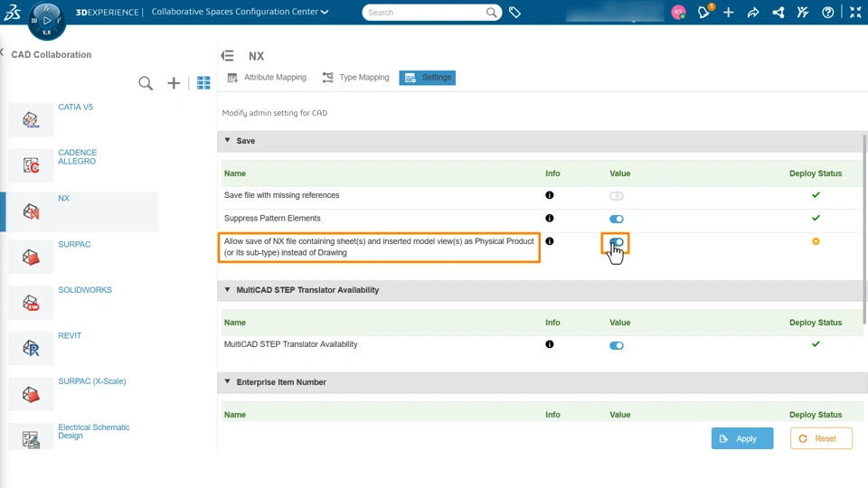Open SURPAC (X-Scale) link
The image size is (868, 488).
(x=92, y=381)
